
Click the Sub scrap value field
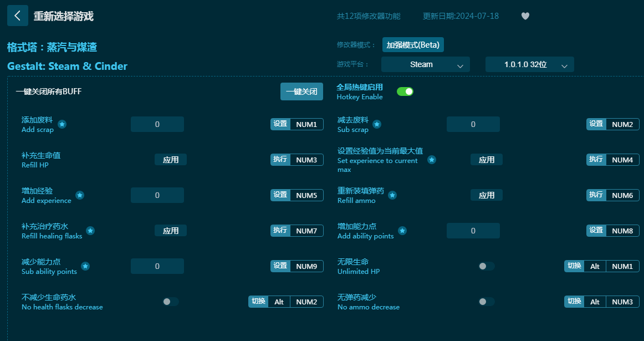pos(473,124)
